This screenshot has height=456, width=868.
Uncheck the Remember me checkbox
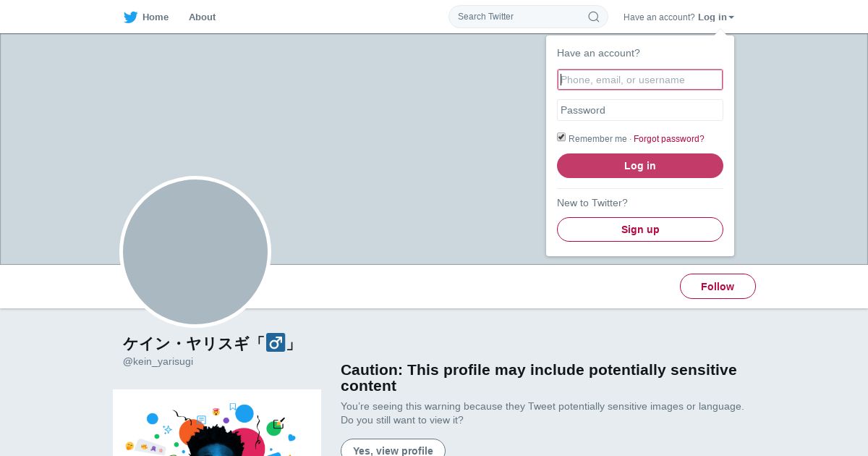point(561,138)
